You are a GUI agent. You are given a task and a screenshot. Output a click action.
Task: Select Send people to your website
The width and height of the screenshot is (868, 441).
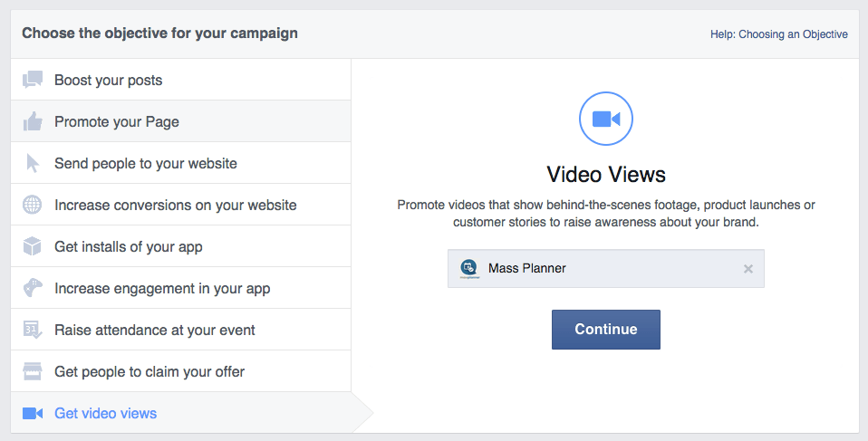click(x=180, y=163)
